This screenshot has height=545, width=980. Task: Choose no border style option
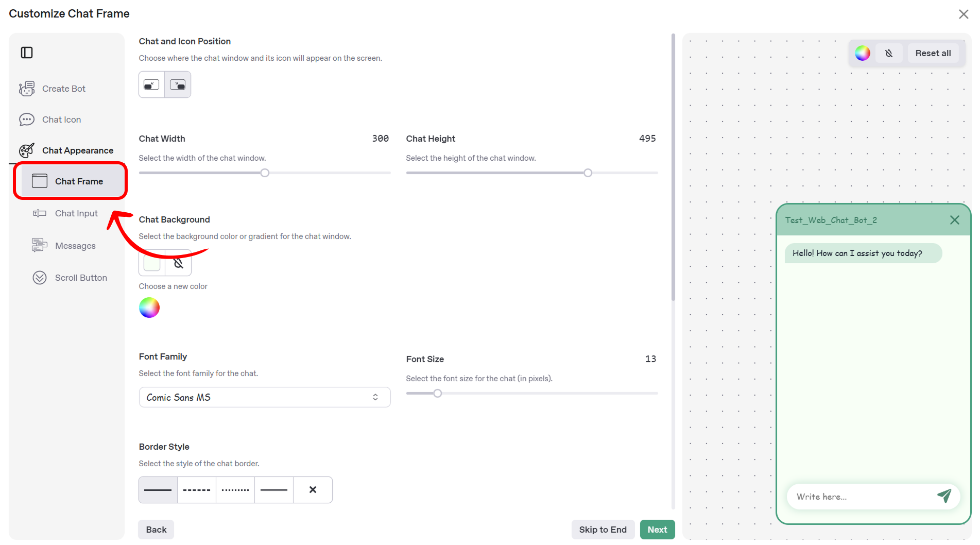[x=313, y=490]
